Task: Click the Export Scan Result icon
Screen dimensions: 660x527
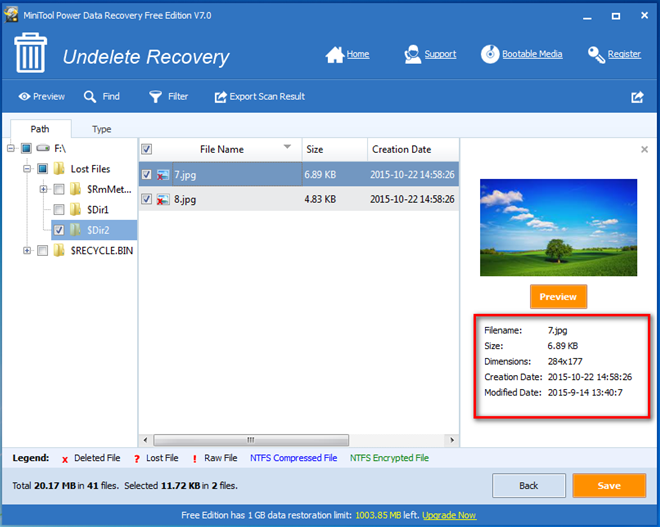Action: 221,97
